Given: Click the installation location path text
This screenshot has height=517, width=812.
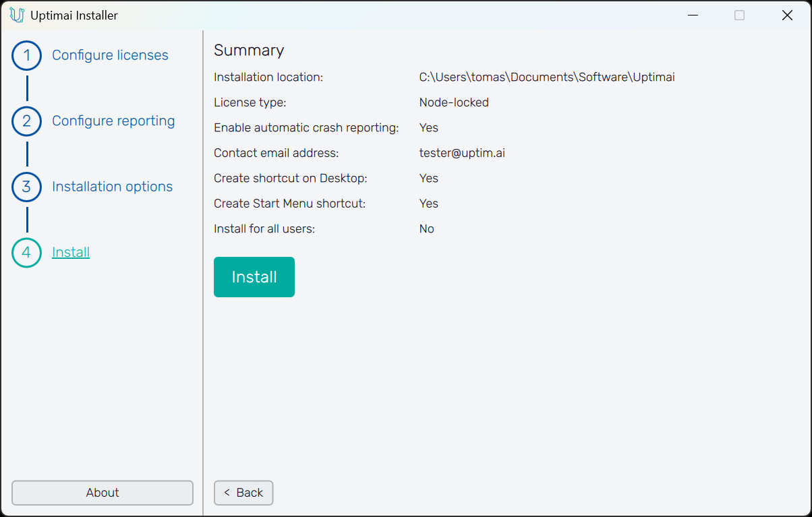Looking at the screenshot, I should click(546, 78).
